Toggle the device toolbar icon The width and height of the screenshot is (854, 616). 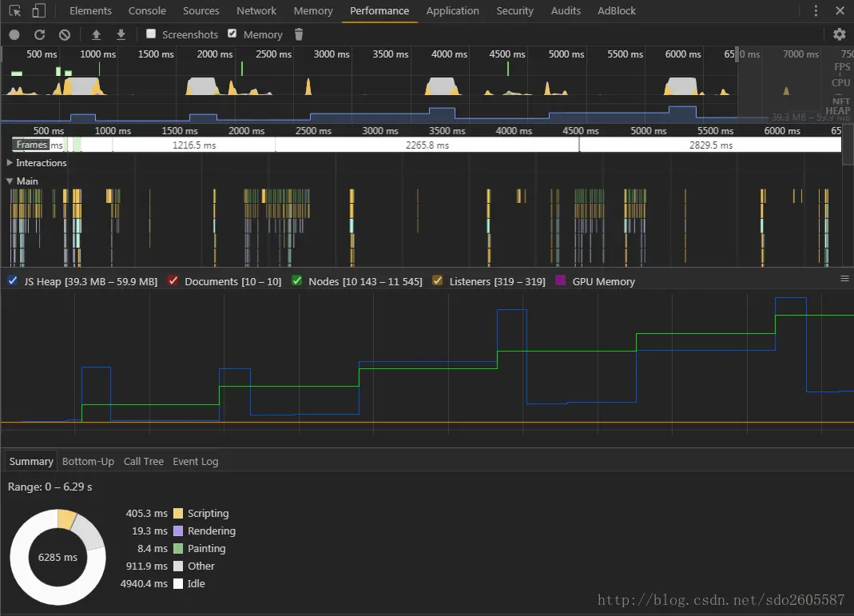click(39, 11)
